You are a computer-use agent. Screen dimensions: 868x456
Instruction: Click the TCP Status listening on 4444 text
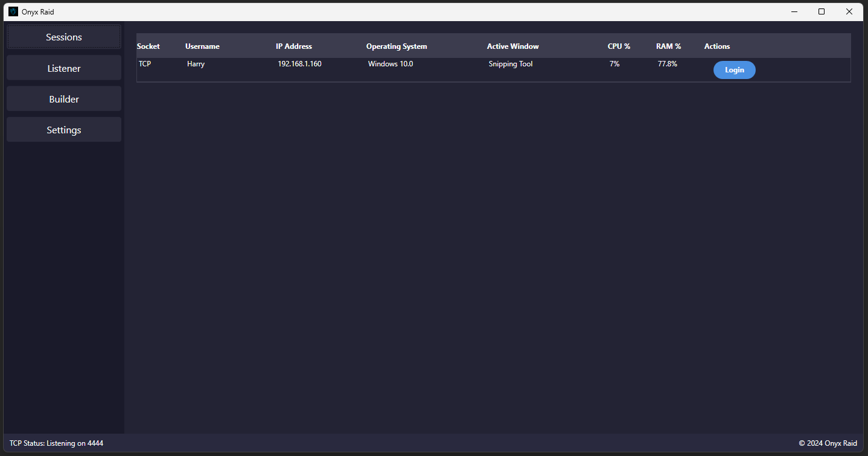tap(56, 443)
